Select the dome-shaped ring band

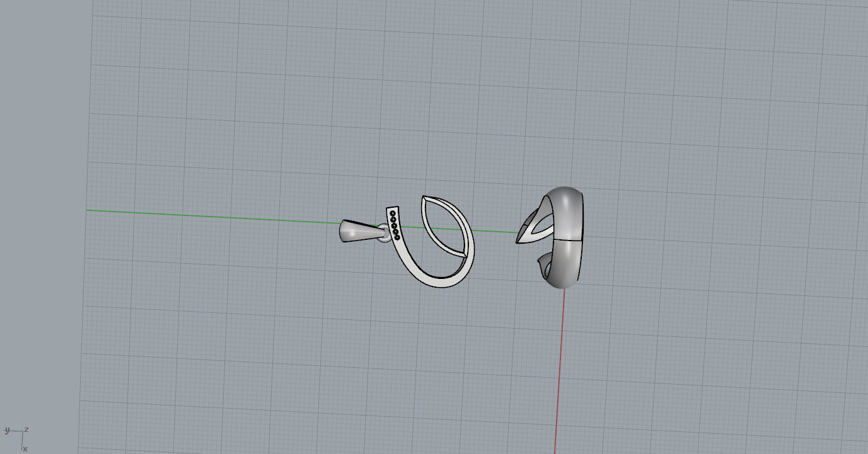coord(567,237)
